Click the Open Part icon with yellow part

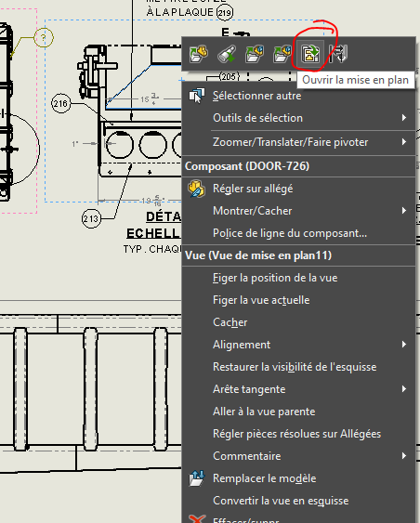click(199, 54)
